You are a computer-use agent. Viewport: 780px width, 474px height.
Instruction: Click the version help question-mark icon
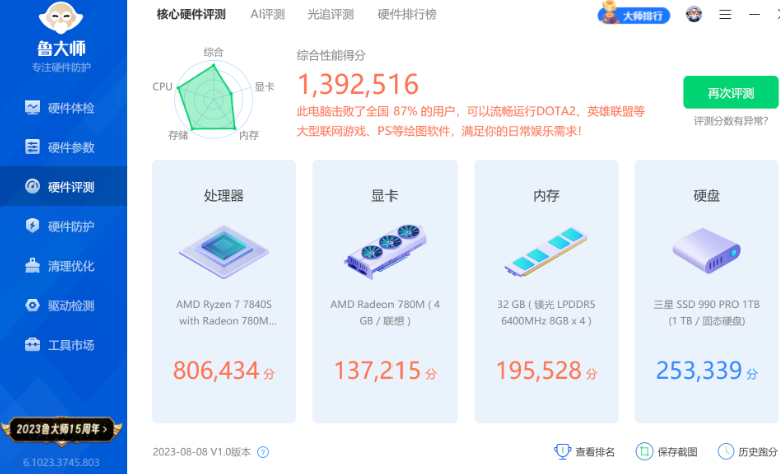263,452
